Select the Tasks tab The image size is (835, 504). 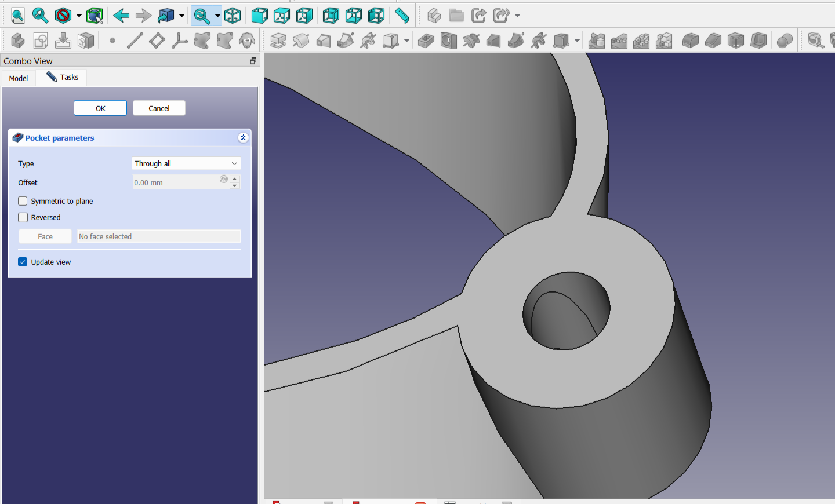[61, 77]
